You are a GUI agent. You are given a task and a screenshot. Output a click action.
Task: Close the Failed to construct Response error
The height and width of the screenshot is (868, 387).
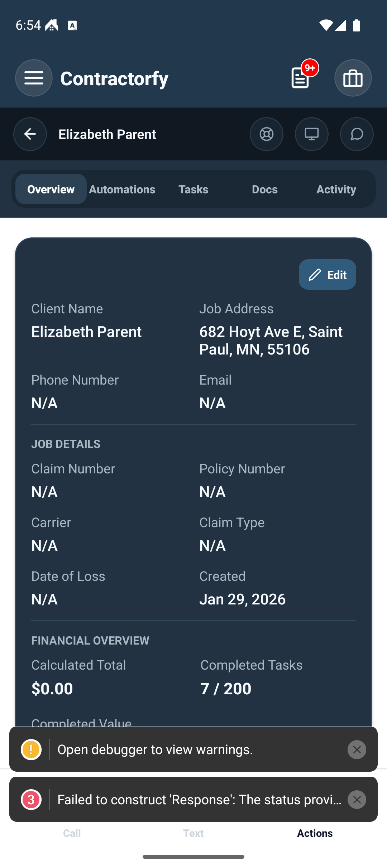pos(357,800)
